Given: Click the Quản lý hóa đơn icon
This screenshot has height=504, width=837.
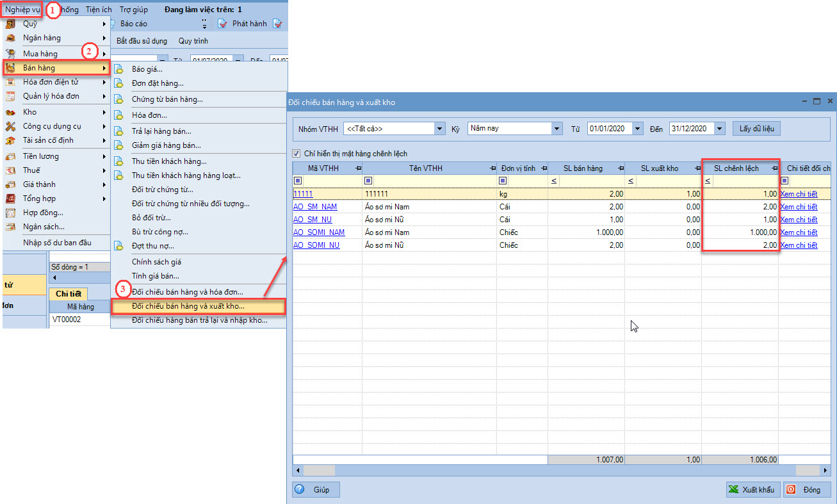Looking at the screenshot, I should pos(10,96).
